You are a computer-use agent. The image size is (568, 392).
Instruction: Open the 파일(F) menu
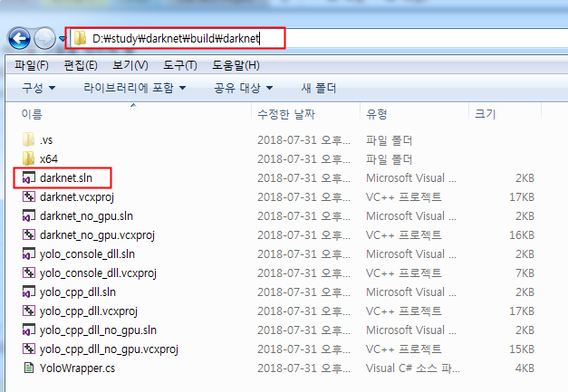point(32,65)
